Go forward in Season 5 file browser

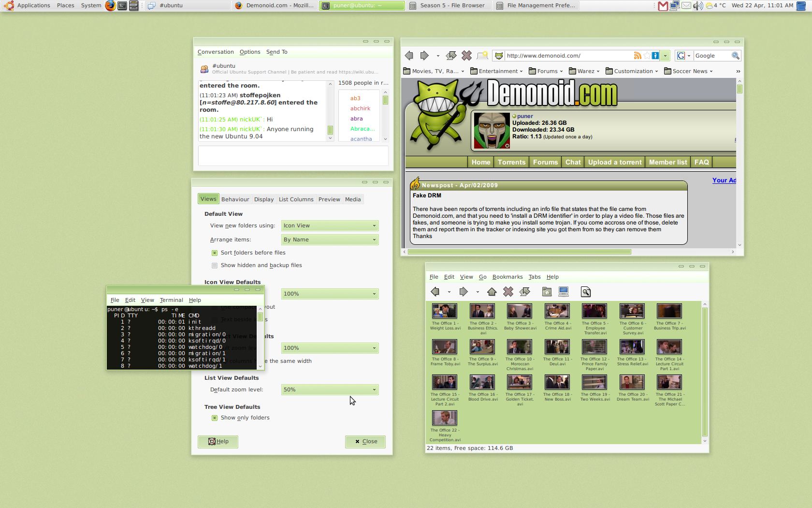[464, 292]
